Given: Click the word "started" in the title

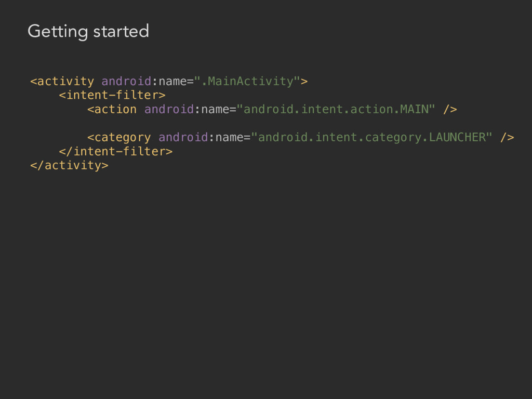Looking at the screenshot, I should click(x=121, y=31).
